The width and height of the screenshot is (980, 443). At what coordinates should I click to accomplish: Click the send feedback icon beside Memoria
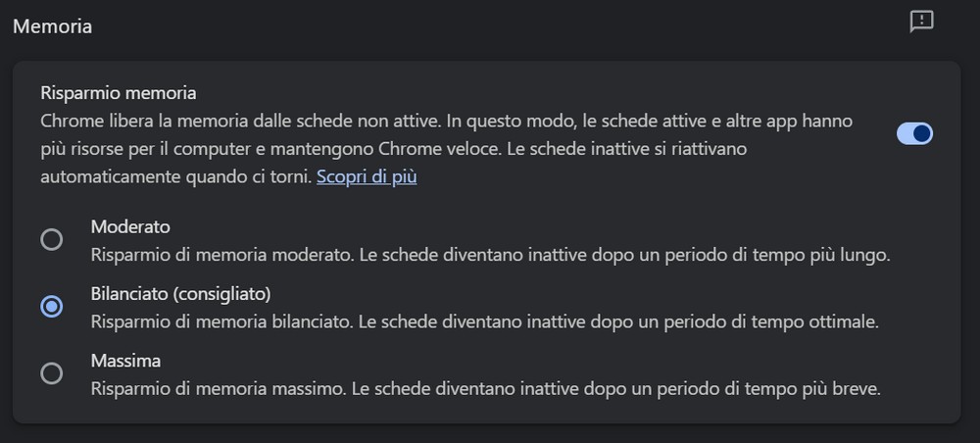921,23
